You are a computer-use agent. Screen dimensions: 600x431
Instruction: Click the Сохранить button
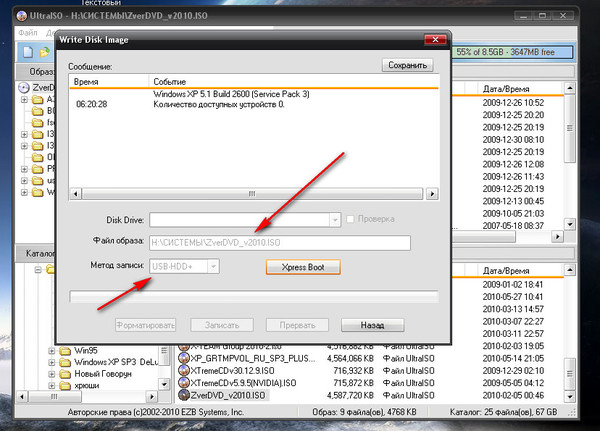click(408, 65)
